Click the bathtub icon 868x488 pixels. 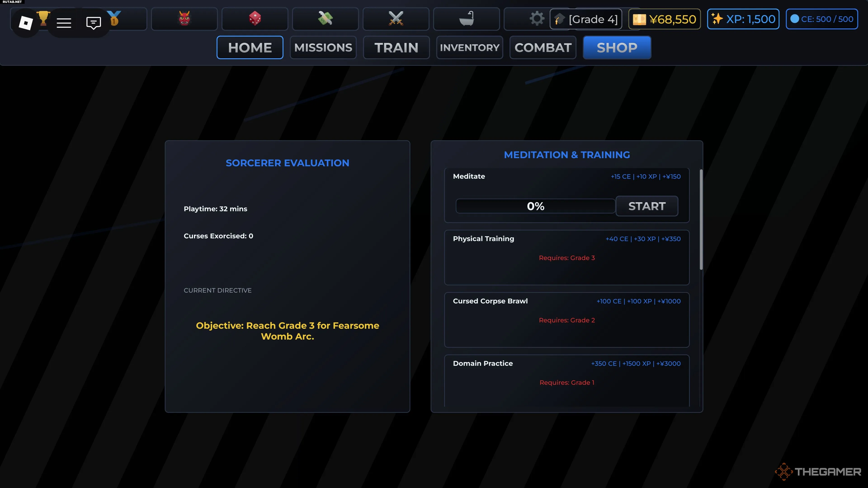tap(466, 19)
